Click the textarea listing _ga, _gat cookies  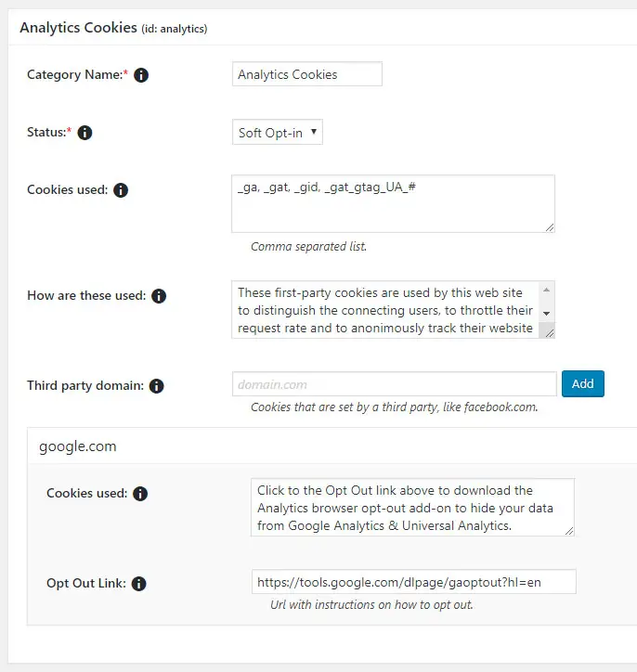tap(392, 203)
